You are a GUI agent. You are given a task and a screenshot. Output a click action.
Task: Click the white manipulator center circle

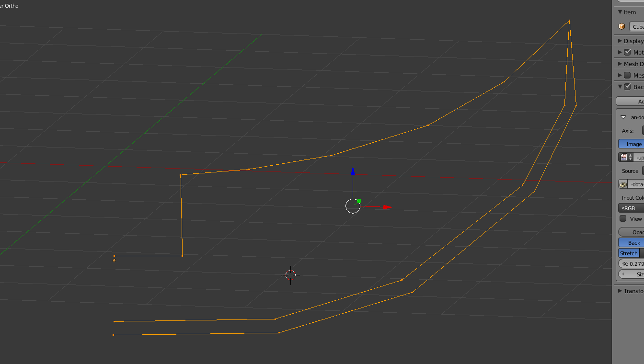click(x=353, y=206)
